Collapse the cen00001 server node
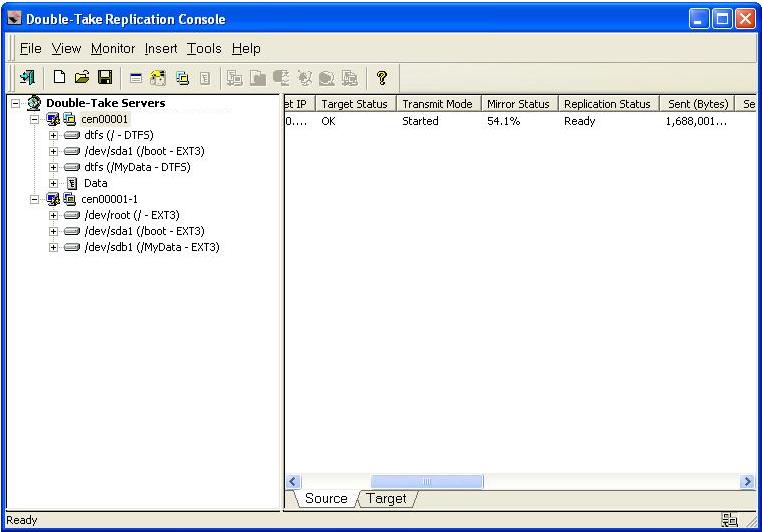 [35, 119]
